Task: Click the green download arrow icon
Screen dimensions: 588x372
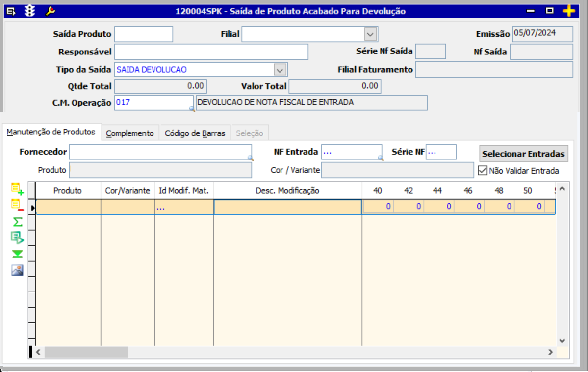Action: pos(17,254)
